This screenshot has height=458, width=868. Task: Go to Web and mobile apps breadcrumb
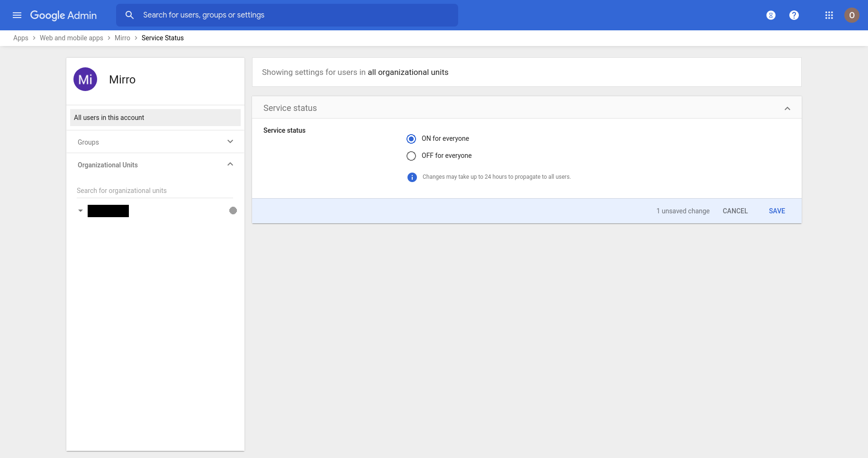[x=72, y=38]
